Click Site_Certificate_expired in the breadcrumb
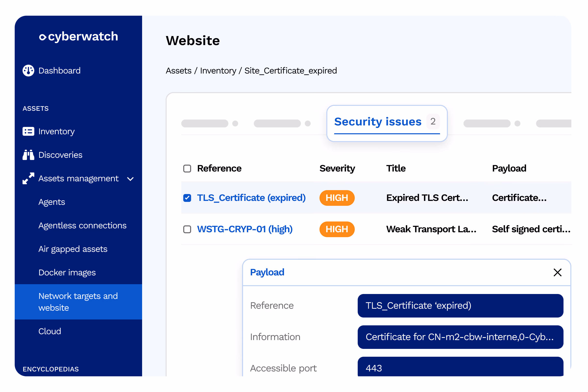The width and height of the screenshot is (588, 392). [291, 71]
